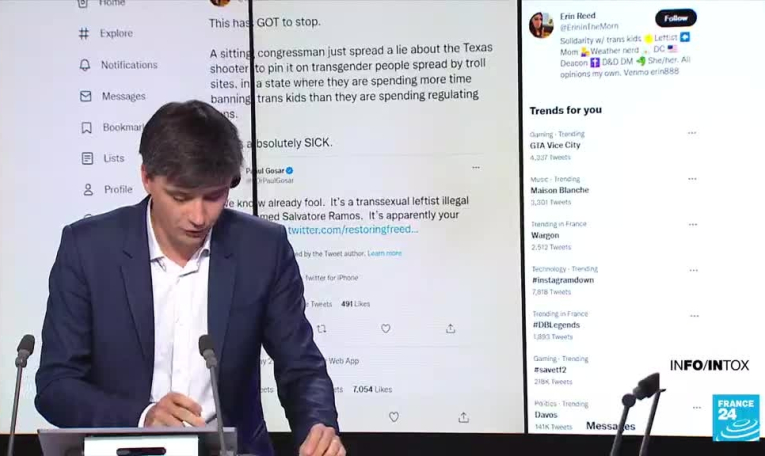Open the Wargon trending topic
Image resolution: width=765 pixels, height=456 pixels.
click(545, 235)
